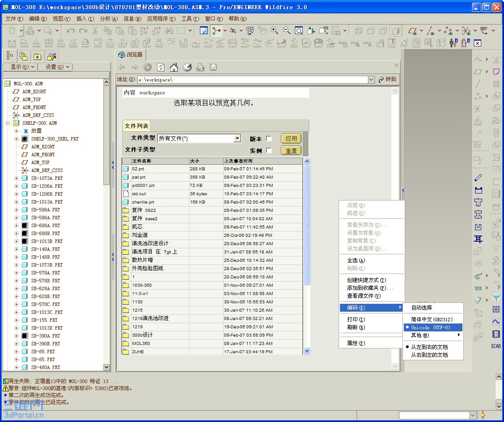Toggle coordinate systems display icon

tap(466, 31)
